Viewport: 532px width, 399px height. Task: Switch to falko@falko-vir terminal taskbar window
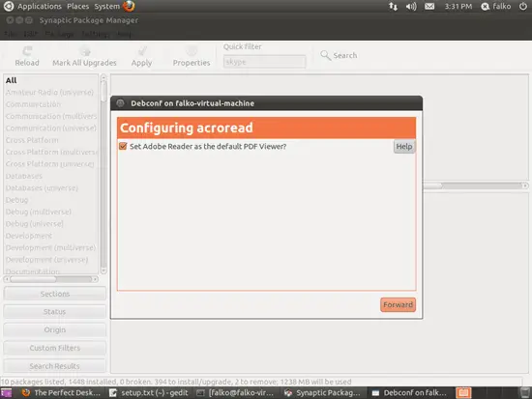236,393
